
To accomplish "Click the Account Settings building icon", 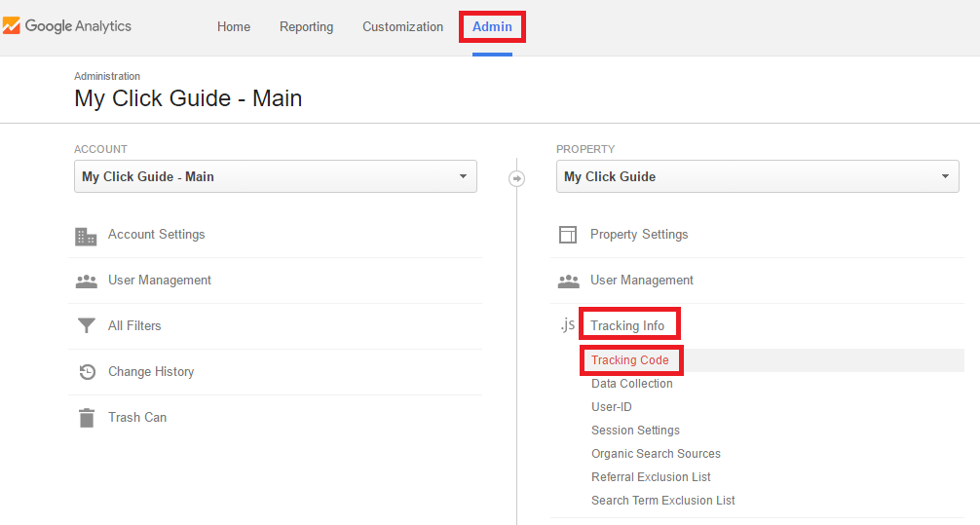I will (86, 237).
